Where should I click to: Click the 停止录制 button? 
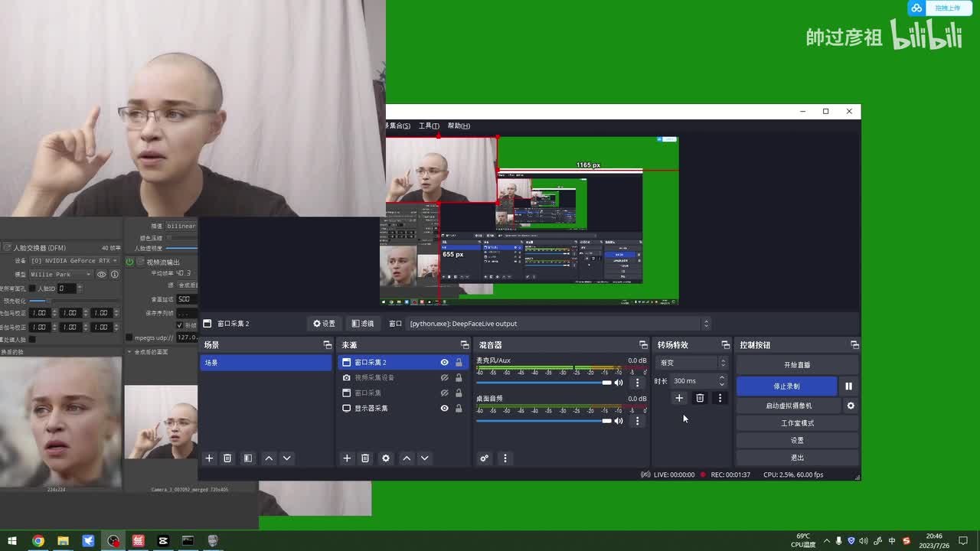tap(786, 386)
